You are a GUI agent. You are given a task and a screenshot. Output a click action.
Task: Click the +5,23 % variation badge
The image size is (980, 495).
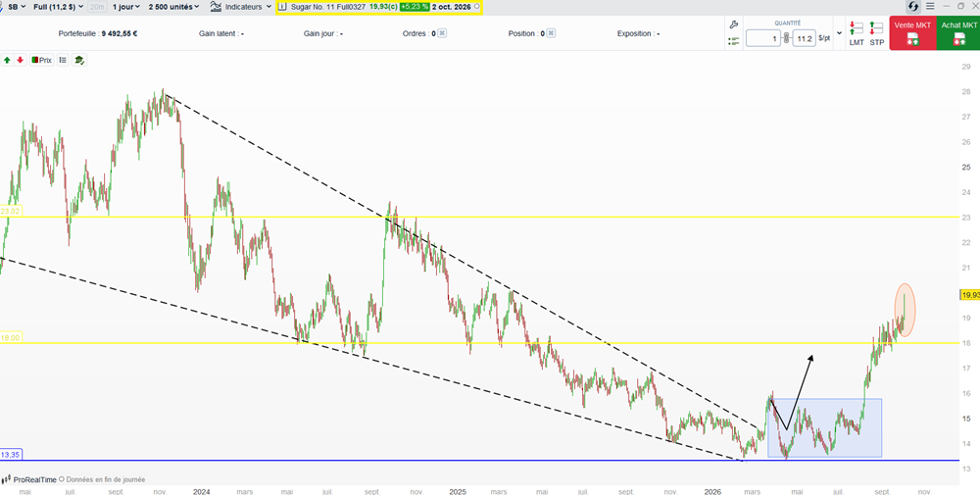pyautogui.click(x=415, y=6)
